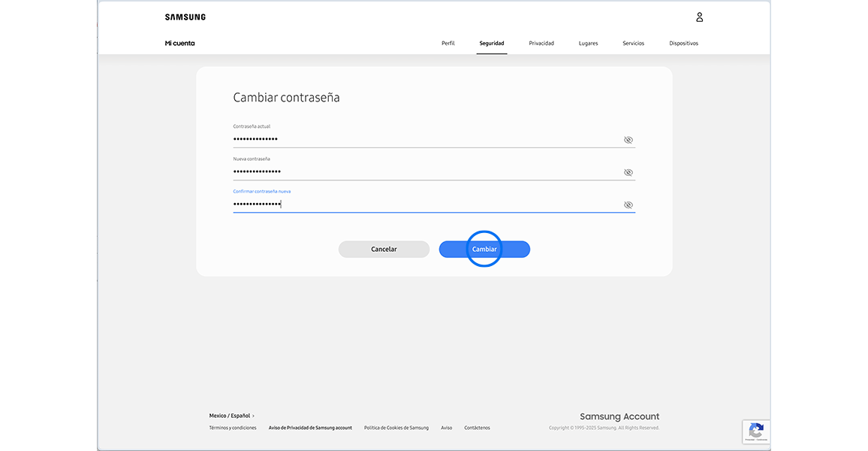Viewport: 868px width, 451px height.
Task: Reveal the new password using its eye toggle
Action: click(628, 172)
